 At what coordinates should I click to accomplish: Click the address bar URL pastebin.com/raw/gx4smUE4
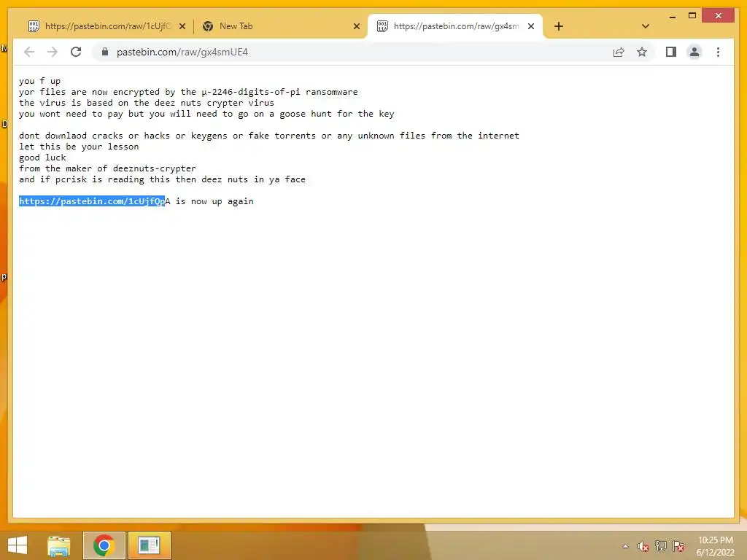tap(182, 52)
